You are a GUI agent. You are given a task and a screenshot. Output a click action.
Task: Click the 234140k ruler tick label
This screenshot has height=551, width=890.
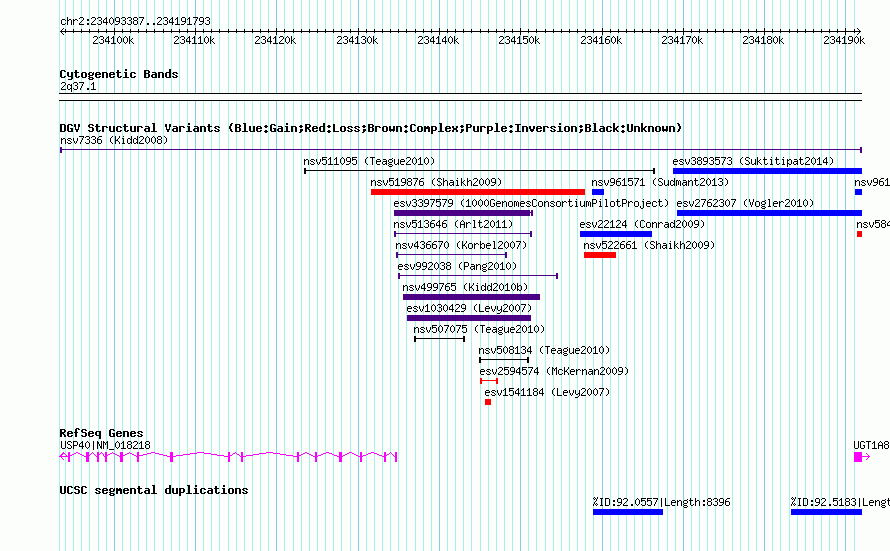(438, 40)
